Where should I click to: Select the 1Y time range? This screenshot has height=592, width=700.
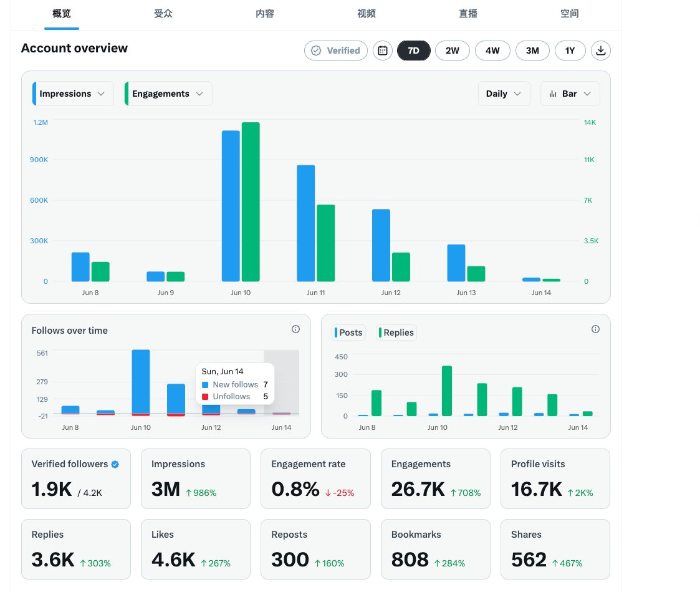click(x=570, y=51)
